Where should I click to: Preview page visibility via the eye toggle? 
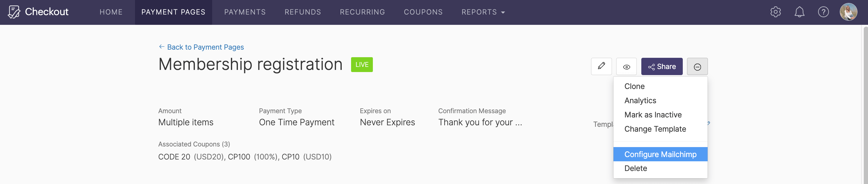(626, 66)
